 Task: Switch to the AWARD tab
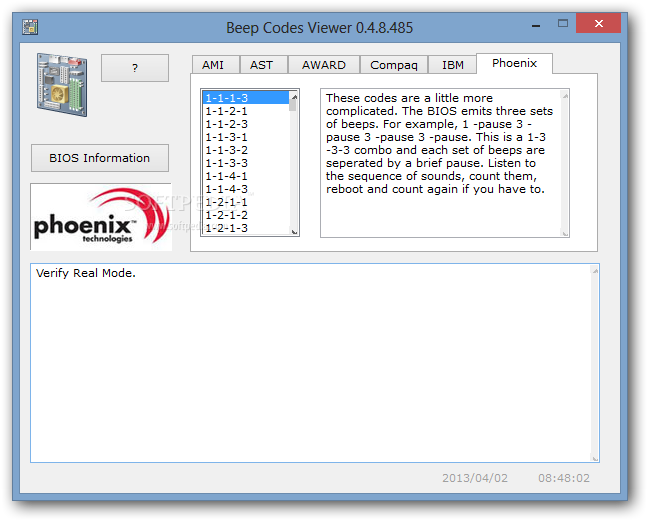click(x=324, y=65)
